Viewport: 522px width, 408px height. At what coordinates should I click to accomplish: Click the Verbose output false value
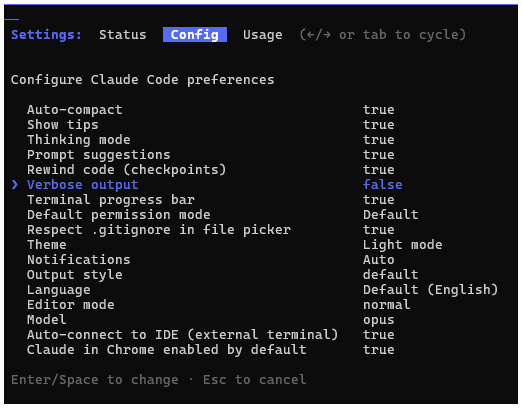383,185
